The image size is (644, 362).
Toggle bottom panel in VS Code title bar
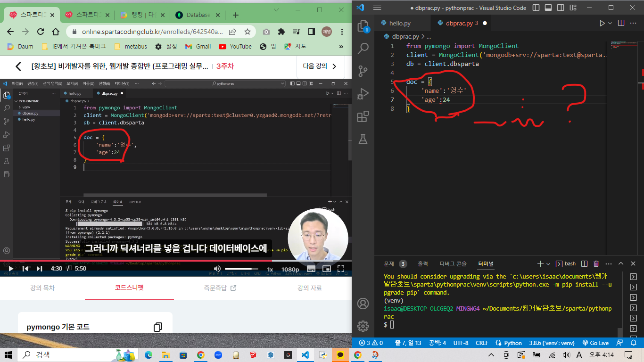click(x=547, y=8)
